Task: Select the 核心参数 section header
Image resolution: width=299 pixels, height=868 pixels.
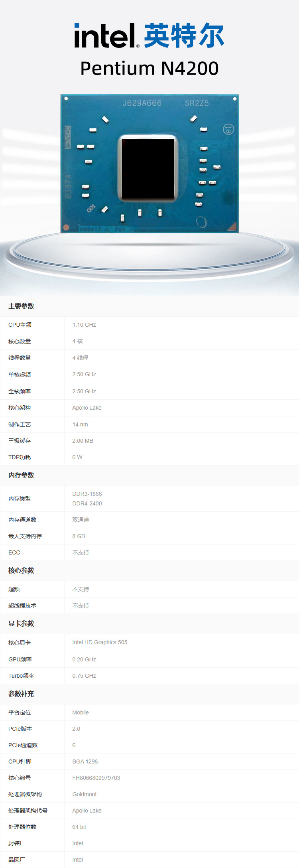Action: [x=21, y=571]
